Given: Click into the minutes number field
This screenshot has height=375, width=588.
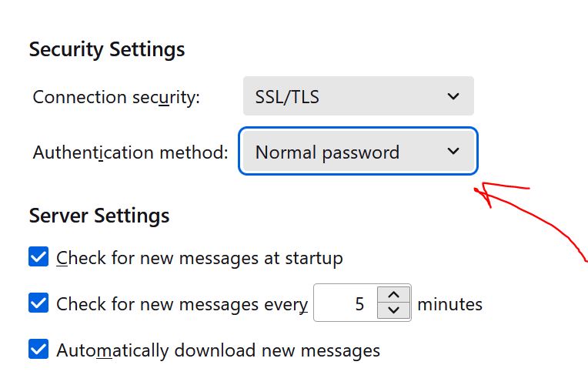Looking at the screenshot, I should pos(346,303).
